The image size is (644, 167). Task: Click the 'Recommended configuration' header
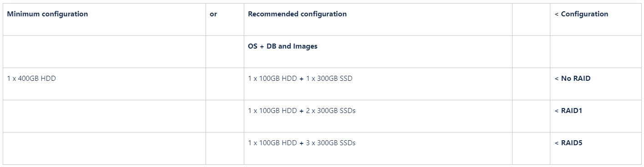point(378,20)
